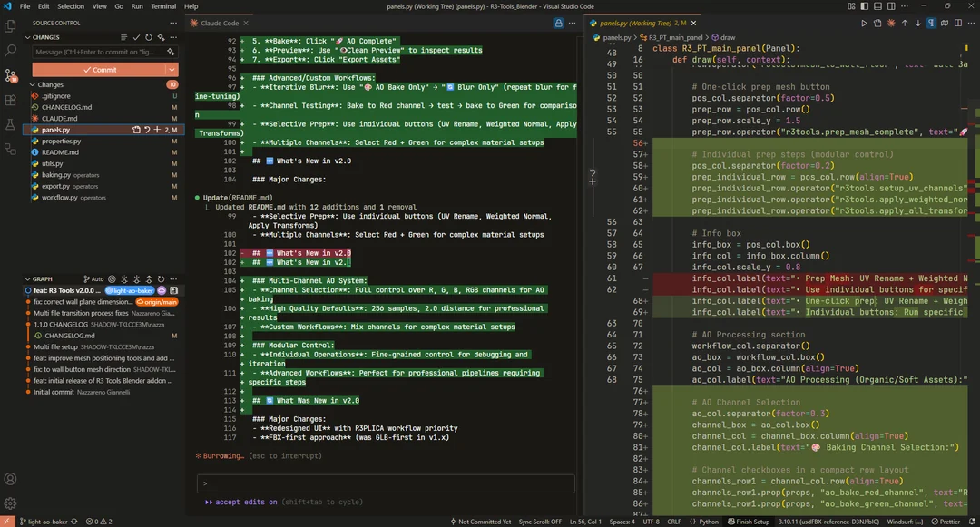The image size is (980, 527).
Task: Open the Search view in activity bar
Action: point(11,52)
